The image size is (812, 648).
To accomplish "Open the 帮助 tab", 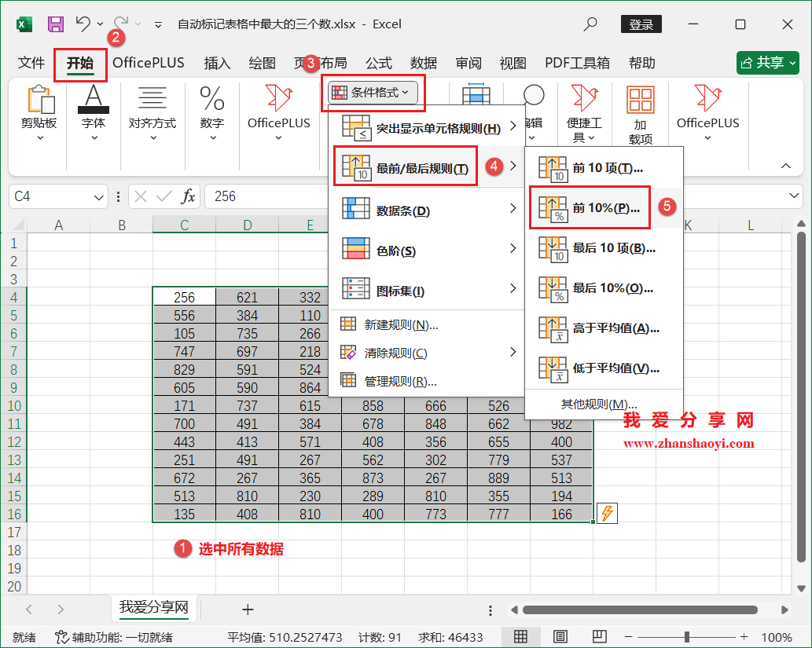I will (642, 63).
